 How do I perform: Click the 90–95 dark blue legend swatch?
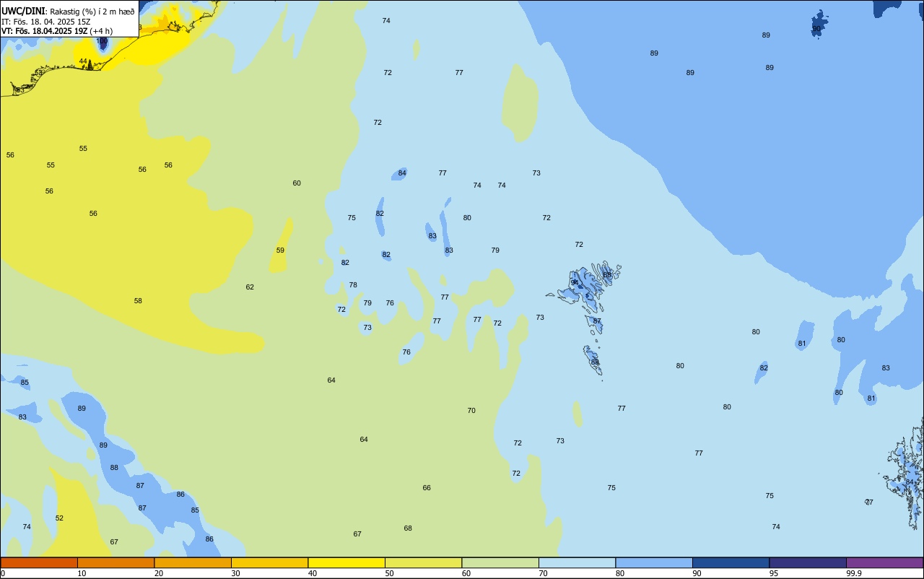coord(731,562)
